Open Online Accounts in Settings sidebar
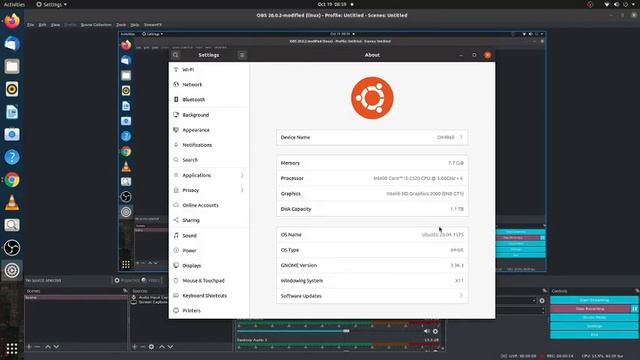 click(209, 205)
